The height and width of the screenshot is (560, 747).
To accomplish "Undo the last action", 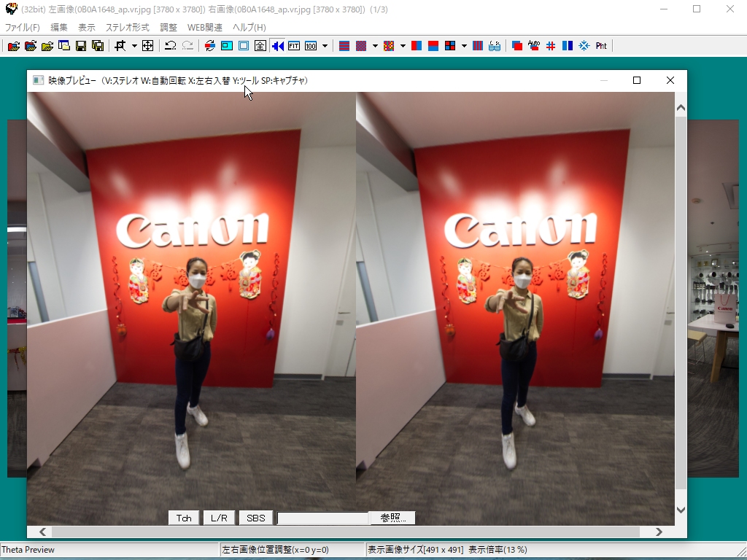I will (x=170, y=46).
